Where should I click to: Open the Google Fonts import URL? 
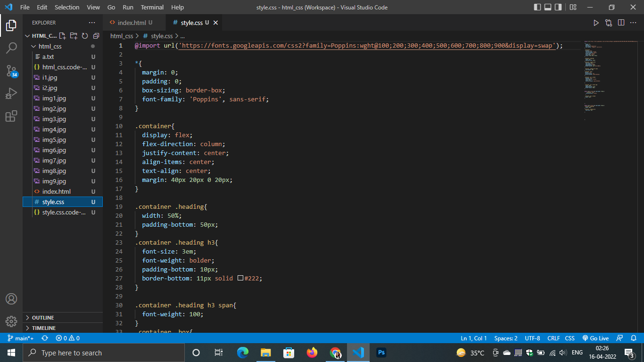(x=367, y=46)
